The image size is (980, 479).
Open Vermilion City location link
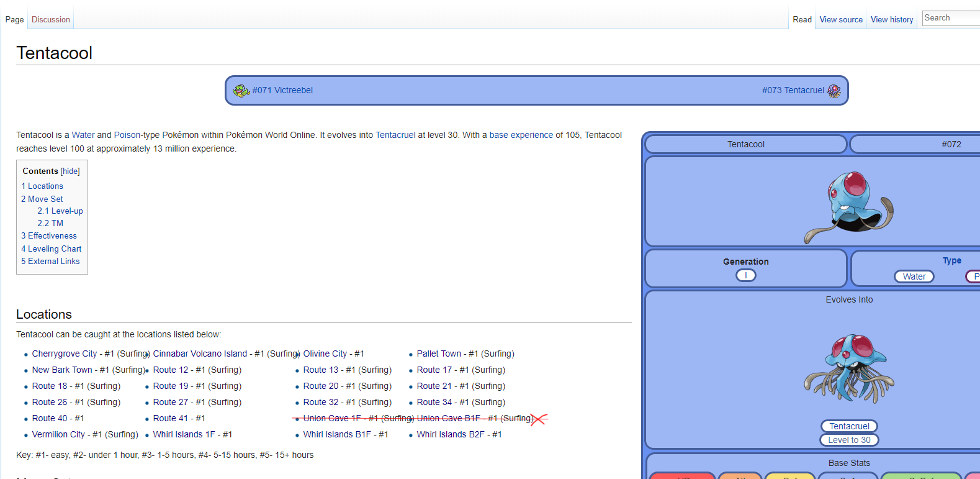pos(58,434)
